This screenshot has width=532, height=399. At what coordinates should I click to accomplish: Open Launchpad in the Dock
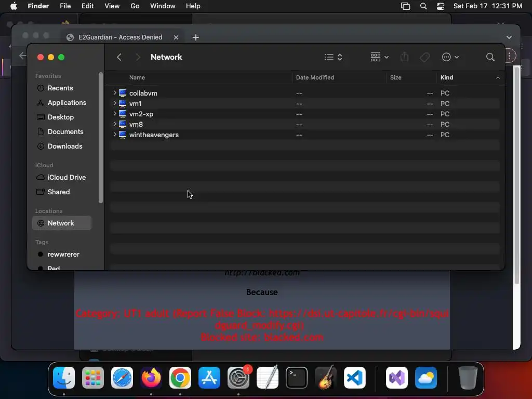[x=93, y=378]
